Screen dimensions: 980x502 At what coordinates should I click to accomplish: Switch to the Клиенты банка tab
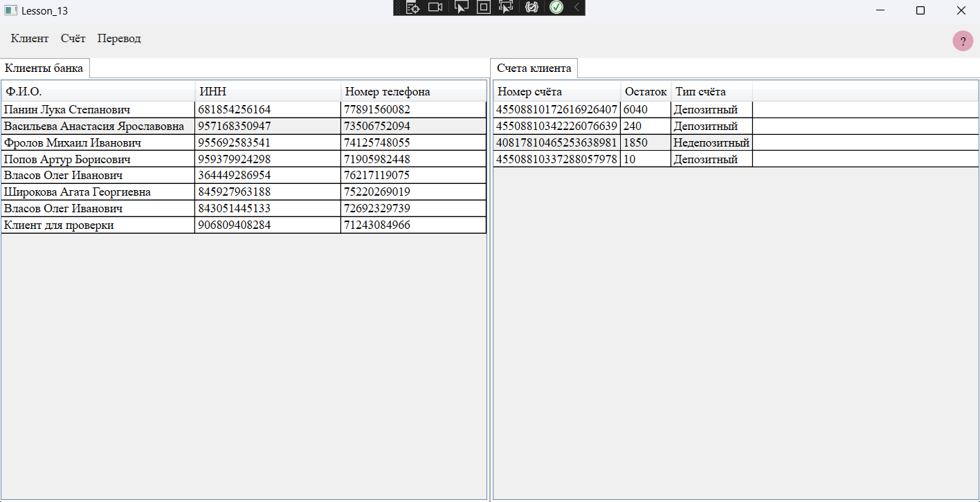[44, 68]
